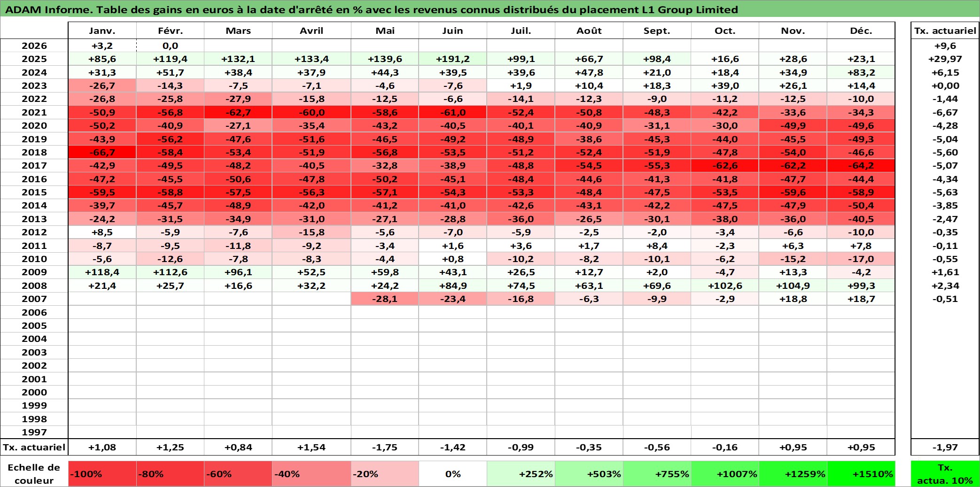The width and height of the screenshot is (980, 487).
Task: Click the 0% white scale cell
Action: point(452,474)
